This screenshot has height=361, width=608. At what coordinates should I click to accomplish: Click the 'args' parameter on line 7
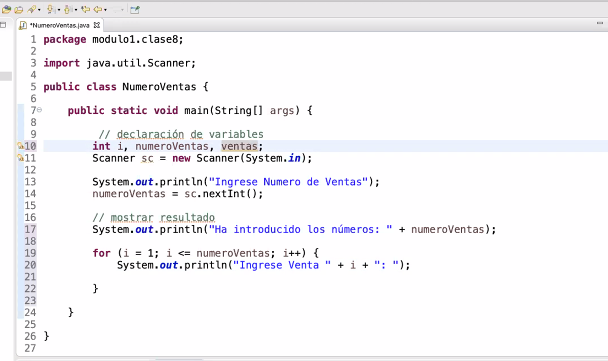pos(282,111)
